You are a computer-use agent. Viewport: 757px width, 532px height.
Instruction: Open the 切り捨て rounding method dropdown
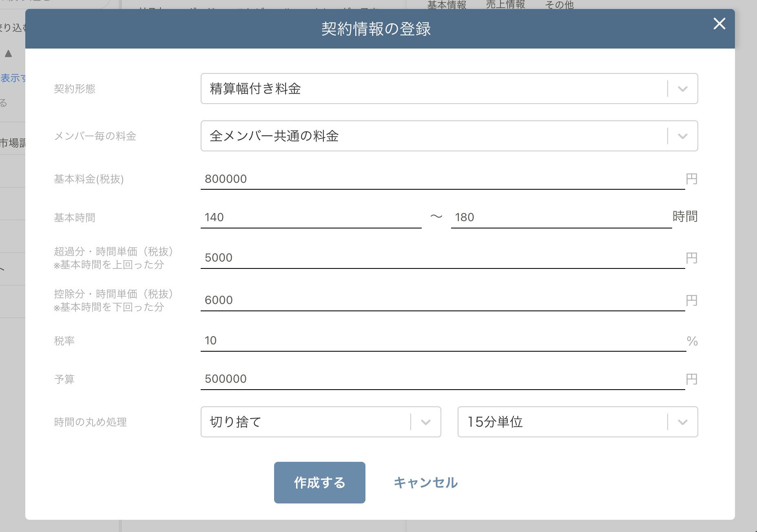pos(305,422)
